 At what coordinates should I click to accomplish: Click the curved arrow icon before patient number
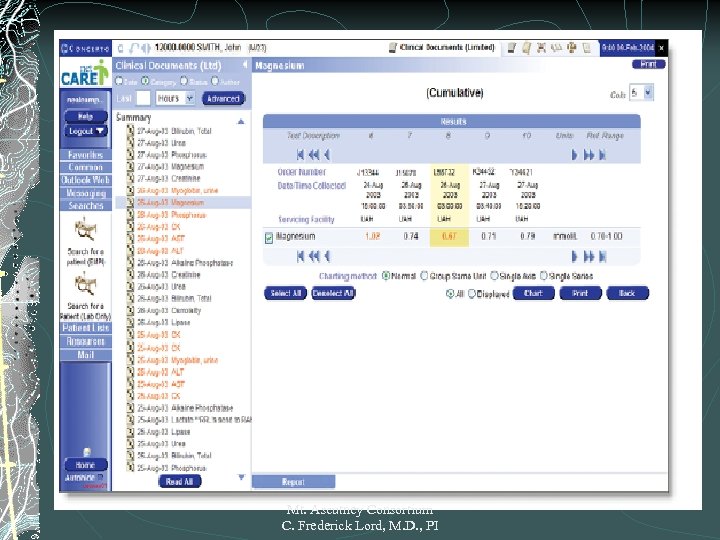(134, 48)
